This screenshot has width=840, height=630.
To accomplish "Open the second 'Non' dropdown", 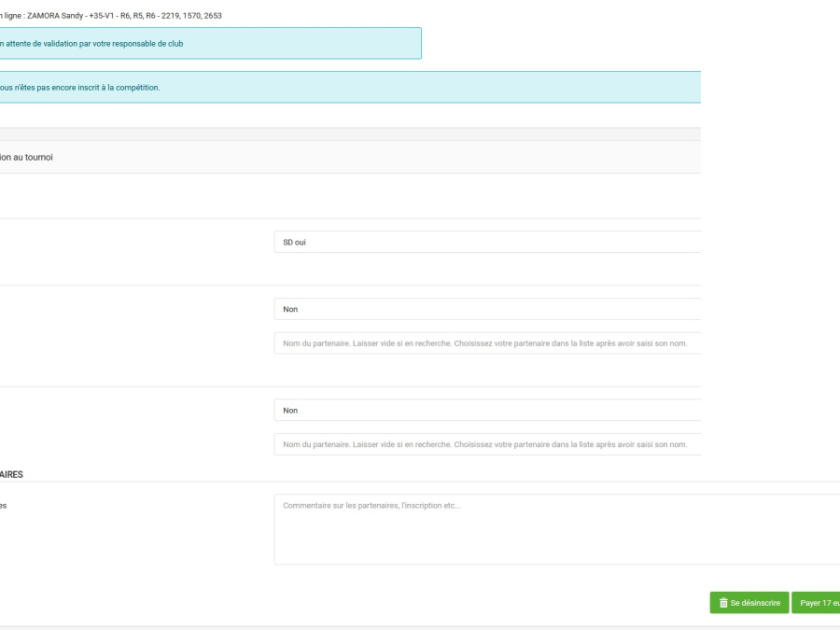I will 487,411.
